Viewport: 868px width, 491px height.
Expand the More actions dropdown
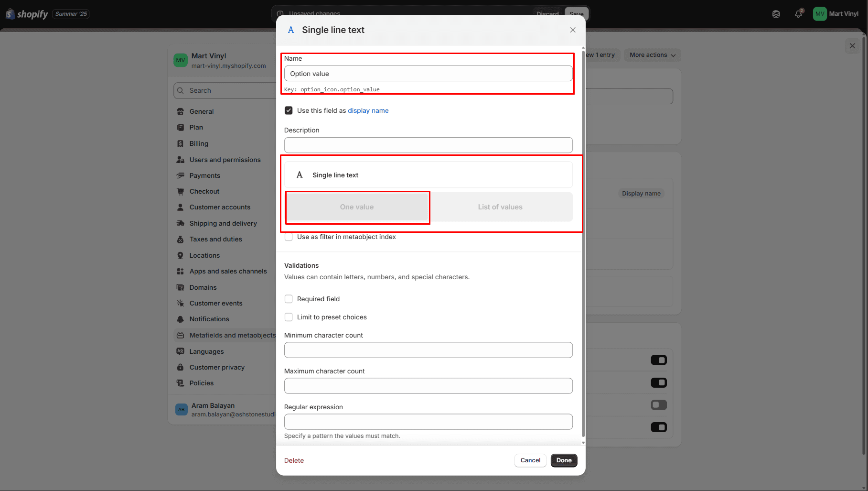click(x=652, y=55)
